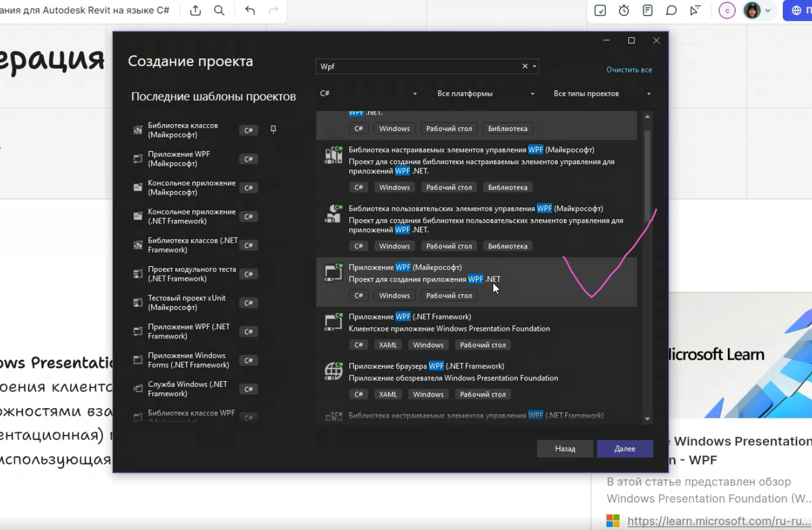
Task: Click 'Очистить все' link
Action: [x=629, y=70]
